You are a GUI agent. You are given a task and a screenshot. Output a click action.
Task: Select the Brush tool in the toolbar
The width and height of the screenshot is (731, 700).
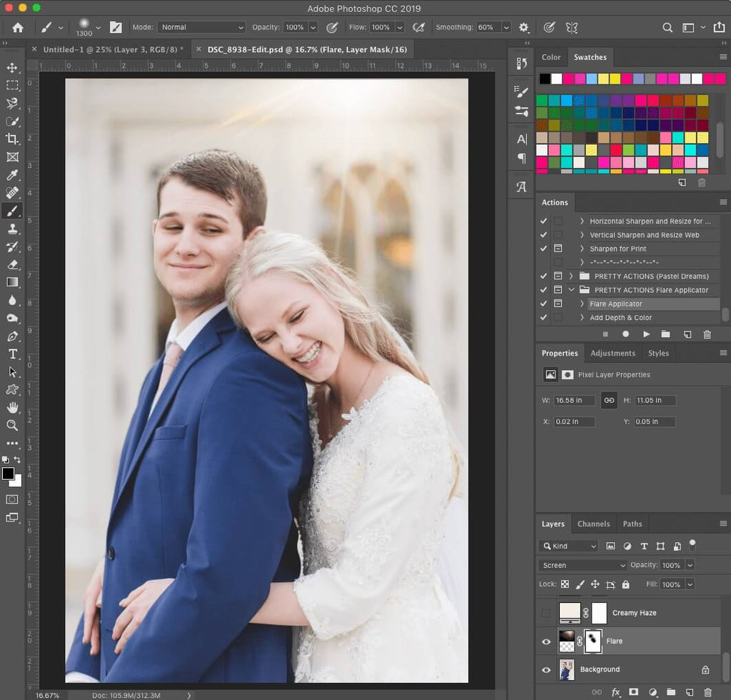coord(11,211)
